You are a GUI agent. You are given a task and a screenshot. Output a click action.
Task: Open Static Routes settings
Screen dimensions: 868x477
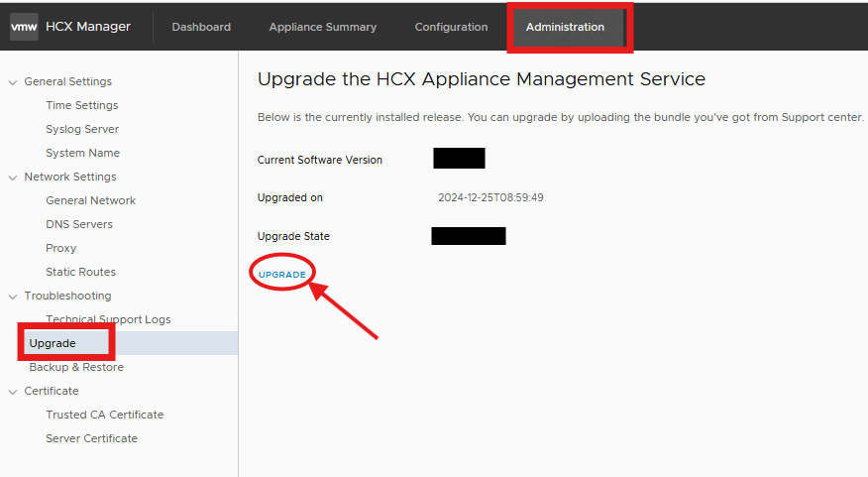click(x=80, y=272)
